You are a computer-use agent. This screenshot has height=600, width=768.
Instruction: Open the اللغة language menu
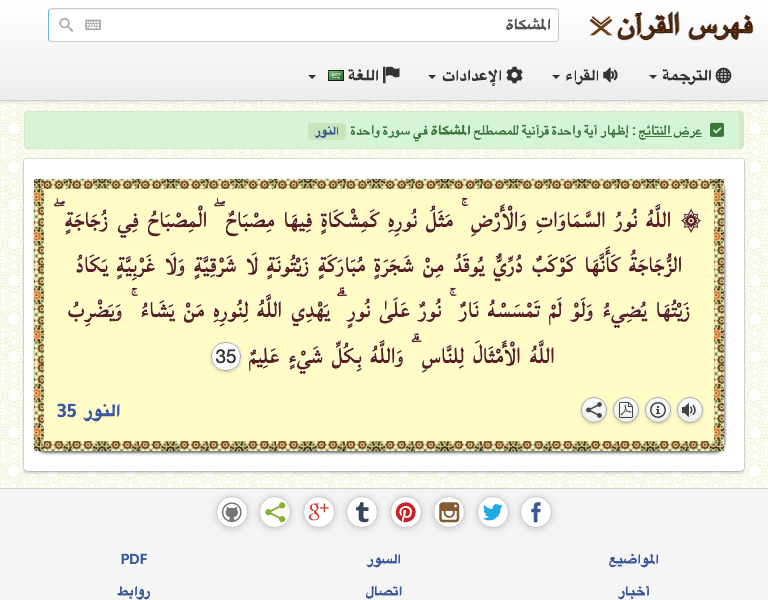[x=354, y=75]
